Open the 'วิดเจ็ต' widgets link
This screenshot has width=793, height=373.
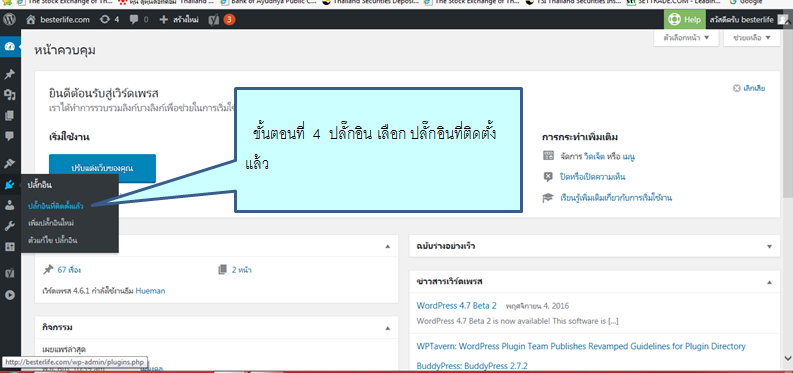point(594,157)
